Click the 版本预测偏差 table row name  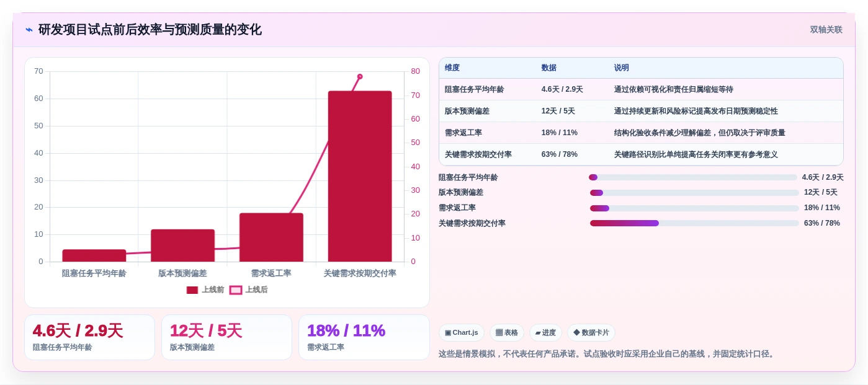tap(467, 111)
